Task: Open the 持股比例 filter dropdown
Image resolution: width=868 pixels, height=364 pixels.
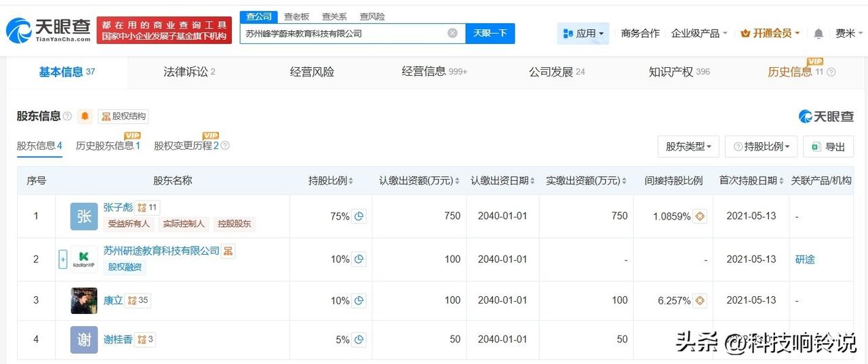Action: pyautogui.click(x=761, y=146)
